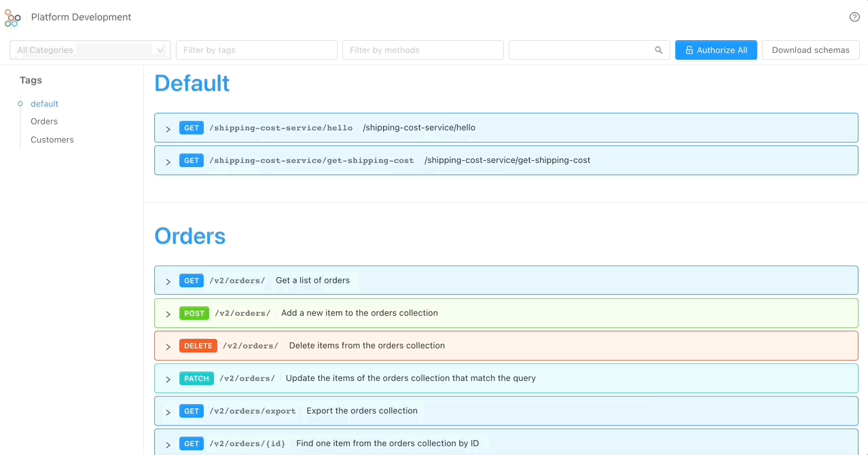Open the help question mark icon
Viewport: 868px width, 455px height.
854,16
